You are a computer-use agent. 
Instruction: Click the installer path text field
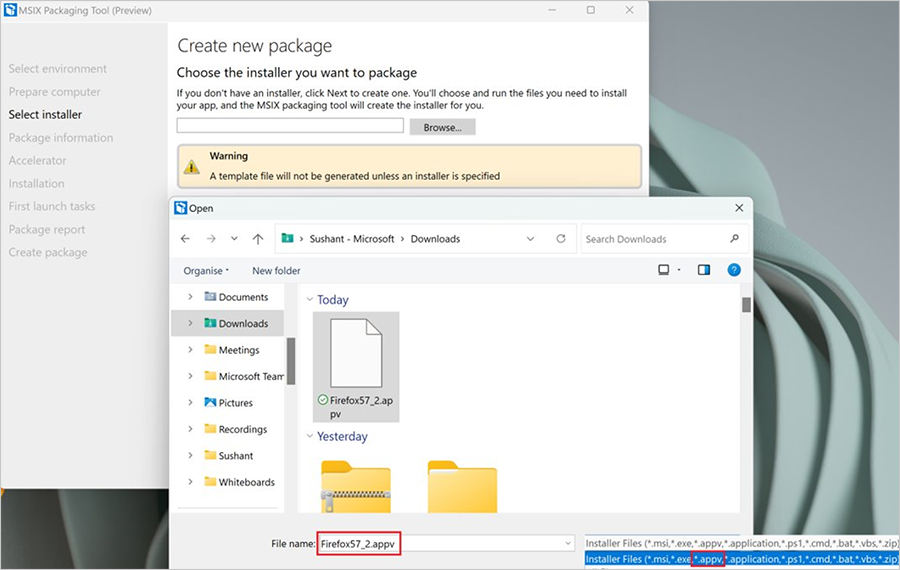(290, 126)
